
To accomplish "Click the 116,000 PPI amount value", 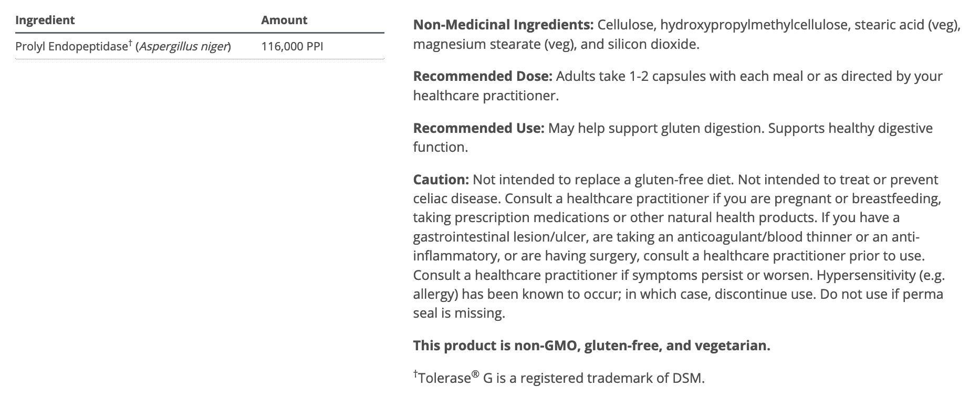I will (292, 47).
